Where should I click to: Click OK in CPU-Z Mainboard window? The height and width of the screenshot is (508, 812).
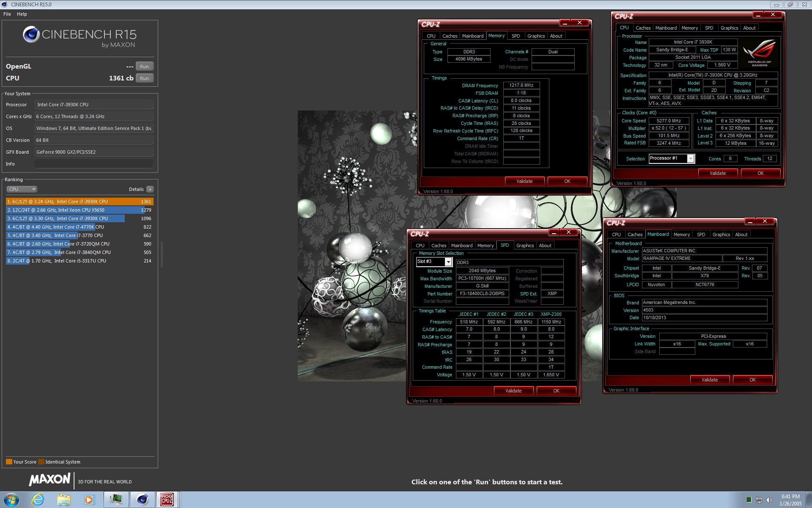pos(752,380)
